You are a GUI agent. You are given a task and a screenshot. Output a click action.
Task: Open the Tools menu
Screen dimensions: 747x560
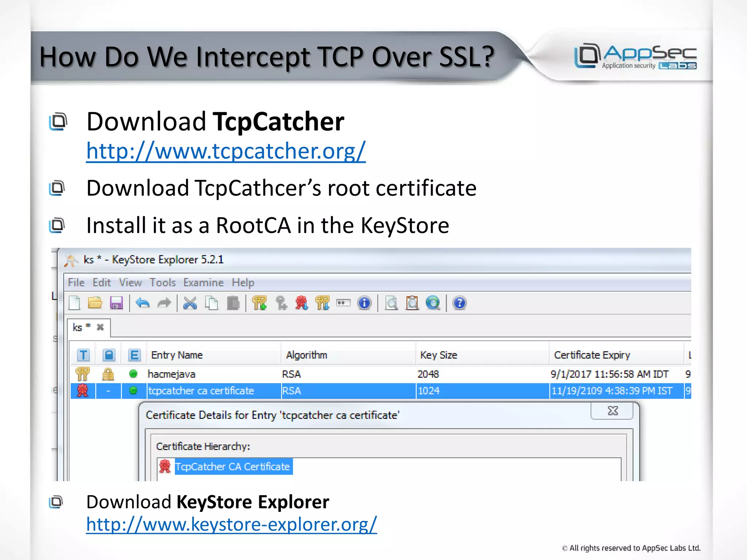point(163,283)
